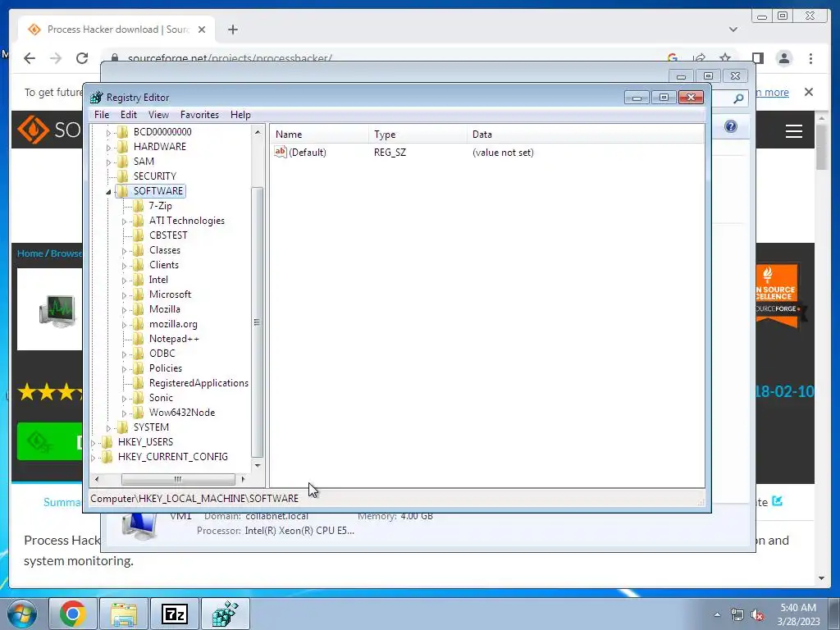This screenshot has width=840, height=630.
Task: Click the search magnifier in background window
Action: (738, 98)
